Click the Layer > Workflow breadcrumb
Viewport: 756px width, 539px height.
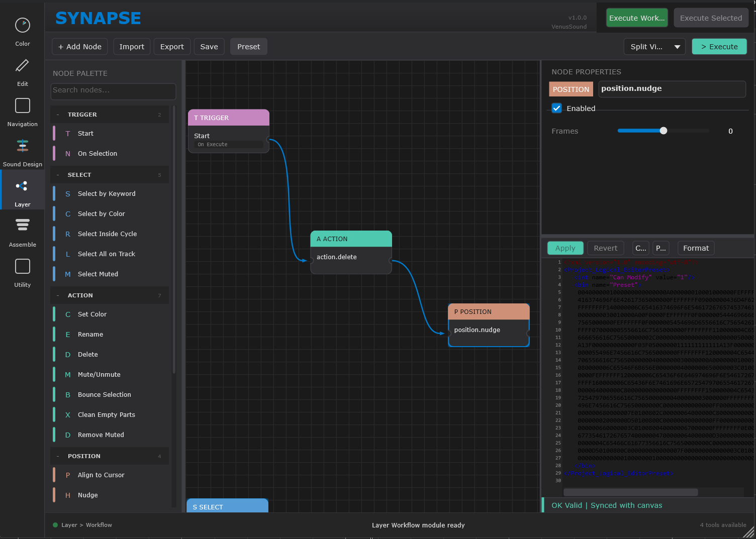tap(86, 525)
